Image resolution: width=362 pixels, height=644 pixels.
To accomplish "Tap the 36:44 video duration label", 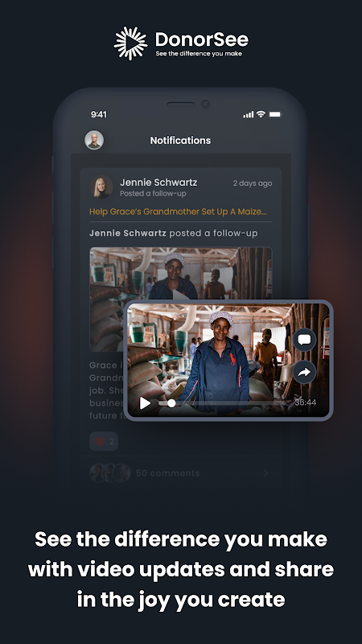I will (x=306, y=402).
